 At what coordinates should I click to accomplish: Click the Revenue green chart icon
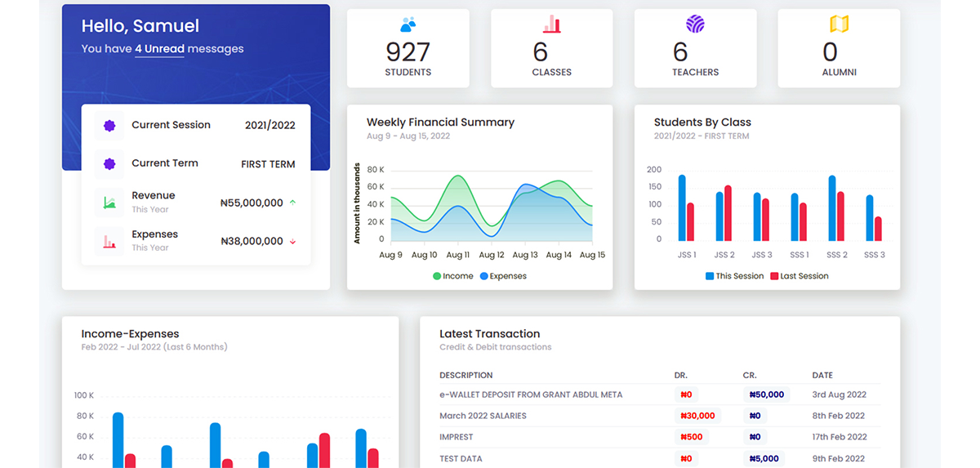click(x=109, y=203)
